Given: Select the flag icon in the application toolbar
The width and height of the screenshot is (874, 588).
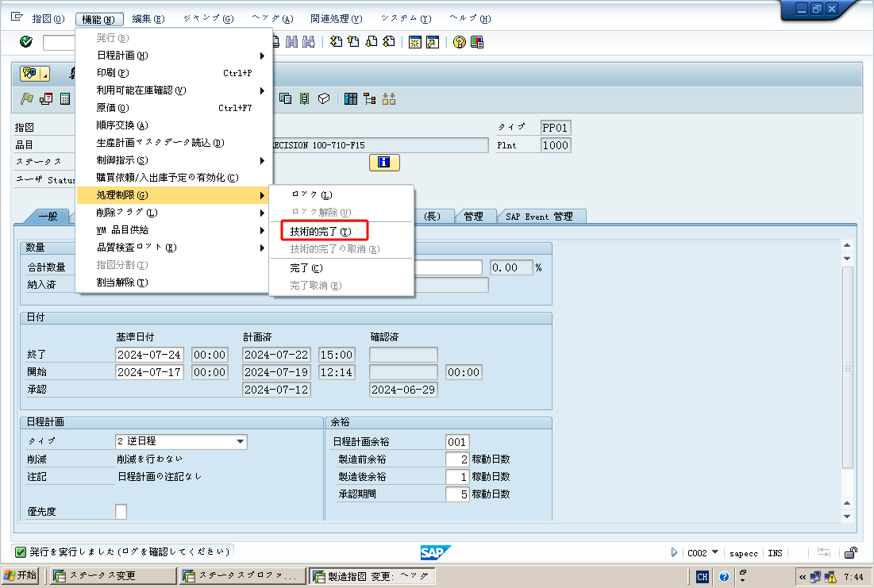Looking at the screenshot, I should (x=25, y=98).
